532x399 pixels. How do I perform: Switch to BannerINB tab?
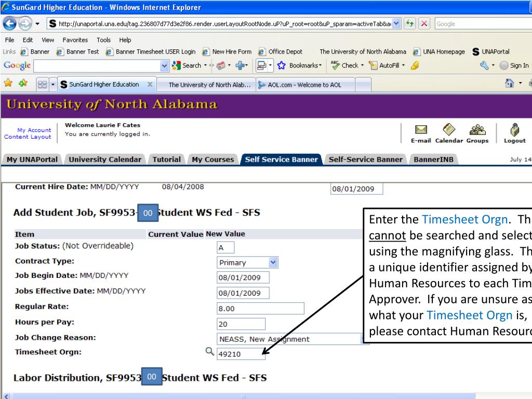coord(433,159)
